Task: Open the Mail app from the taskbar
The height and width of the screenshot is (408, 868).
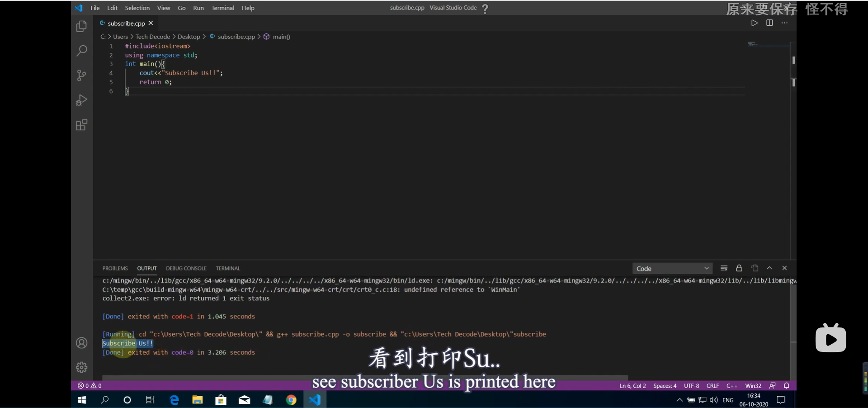Action: pos(245,400)
